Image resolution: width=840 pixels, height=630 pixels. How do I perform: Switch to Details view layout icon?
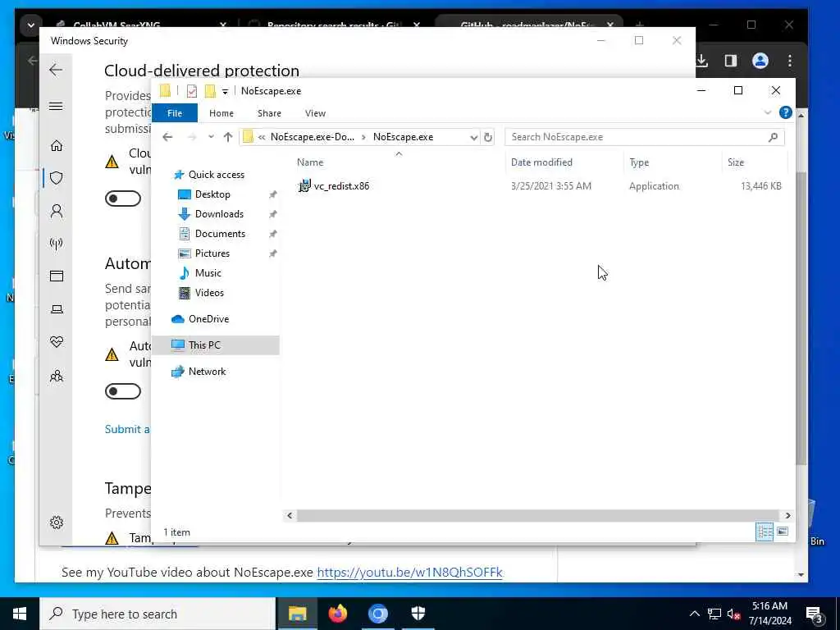pos(765,532)
